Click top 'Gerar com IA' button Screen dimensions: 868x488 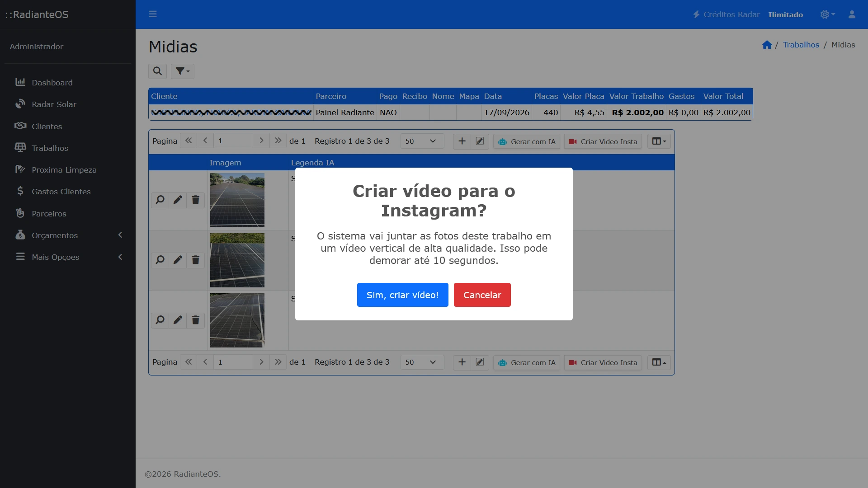pos(527,141)
